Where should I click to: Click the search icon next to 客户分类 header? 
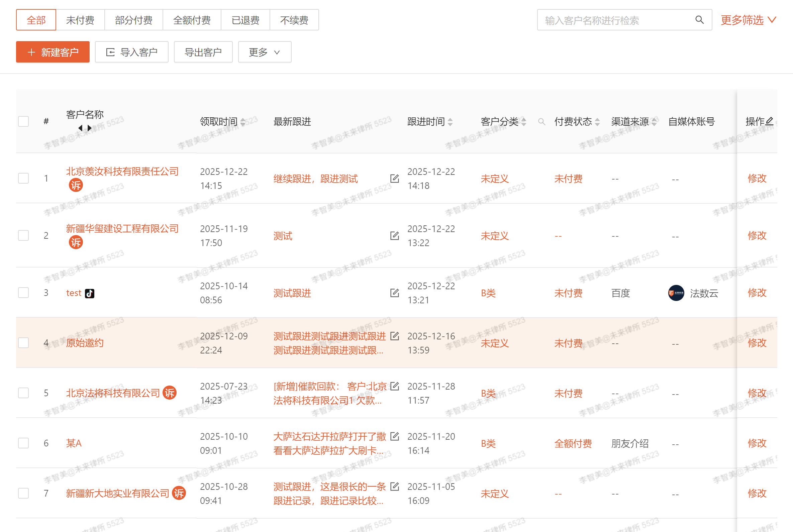tap(541, 121)
